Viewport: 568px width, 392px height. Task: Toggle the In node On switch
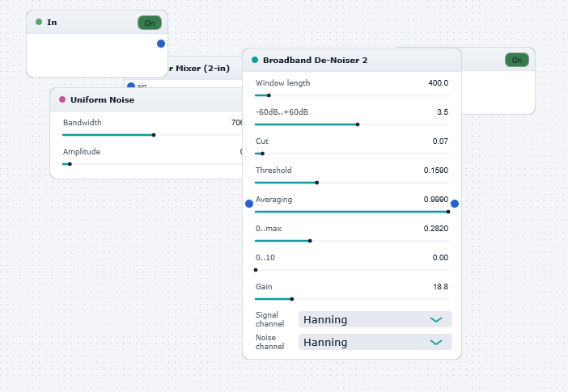click(x=150, y=23)
